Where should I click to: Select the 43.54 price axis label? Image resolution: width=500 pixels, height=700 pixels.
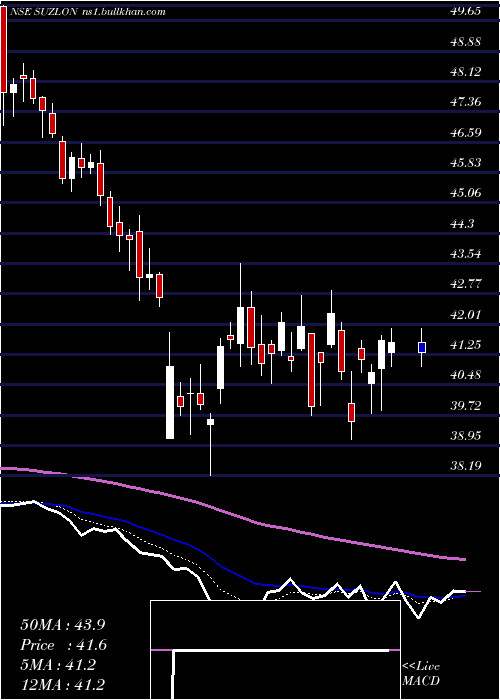(465, 254)
